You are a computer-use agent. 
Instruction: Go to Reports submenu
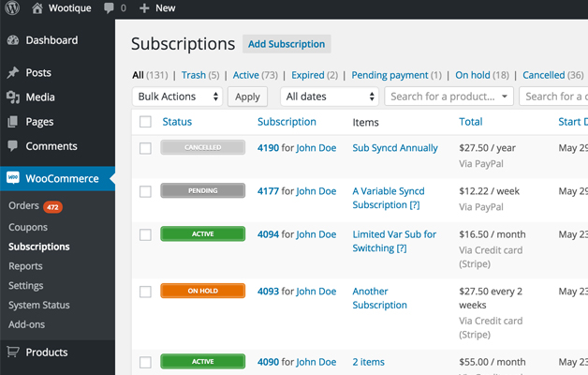tap(25, 266)
